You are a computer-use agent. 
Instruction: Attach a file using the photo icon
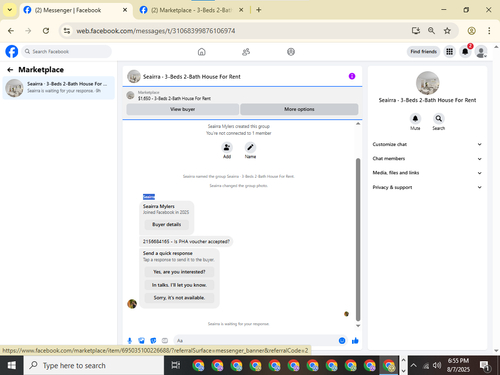(x=141, y=341)
